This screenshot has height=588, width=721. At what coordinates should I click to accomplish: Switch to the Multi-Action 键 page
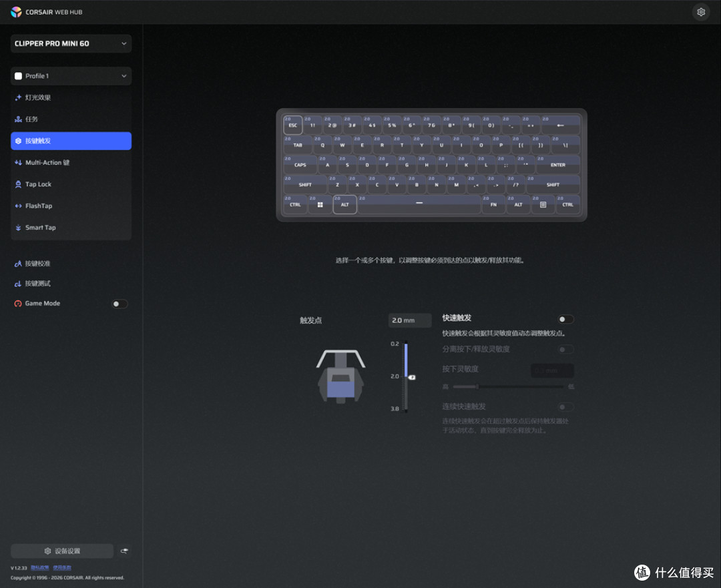pos(71,162)
